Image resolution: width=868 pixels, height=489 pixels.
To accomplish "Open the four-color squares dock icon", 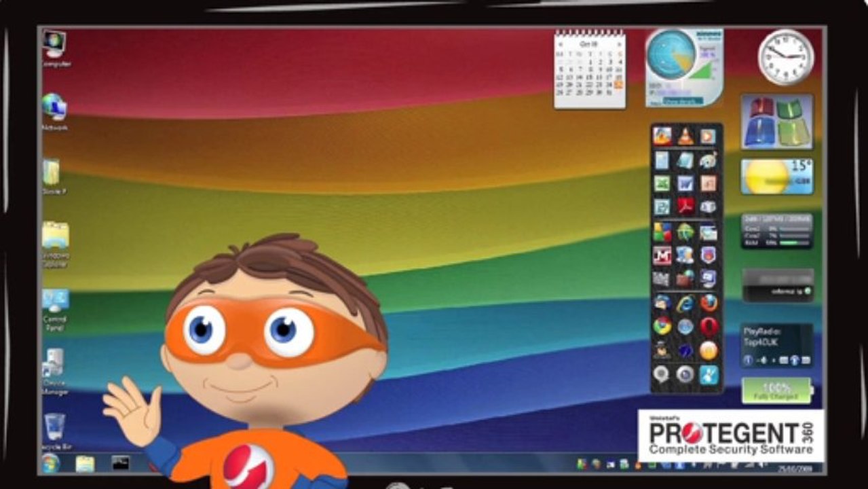I will pyautogui.click(x=662, y=232).
